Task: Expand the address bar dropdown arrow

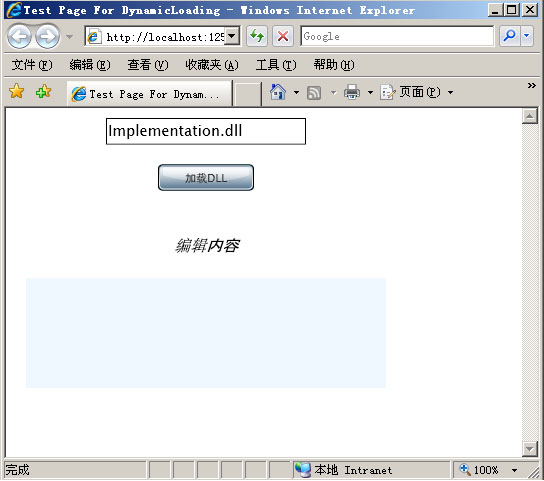Action: [x=232, y=36]
